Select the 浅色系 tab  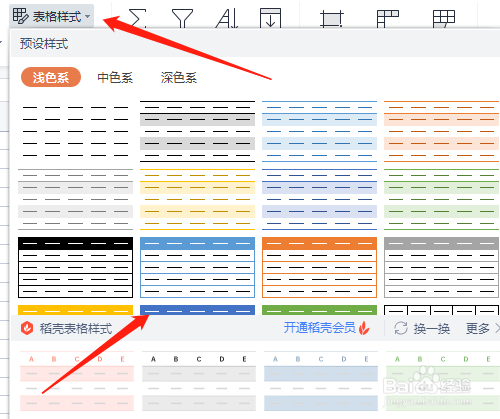(x=51, y=77)
